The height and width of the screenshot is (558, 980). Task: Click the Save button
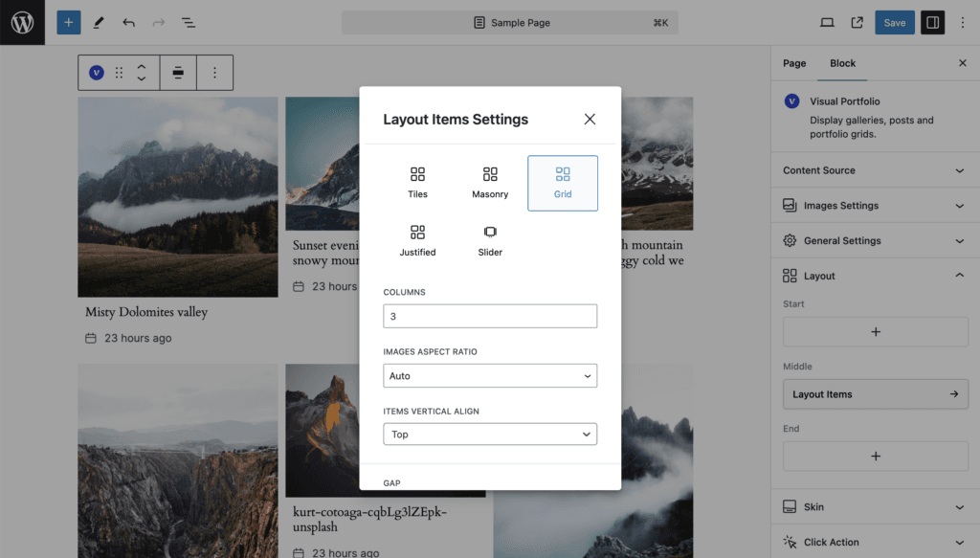(x=895, y=23)
